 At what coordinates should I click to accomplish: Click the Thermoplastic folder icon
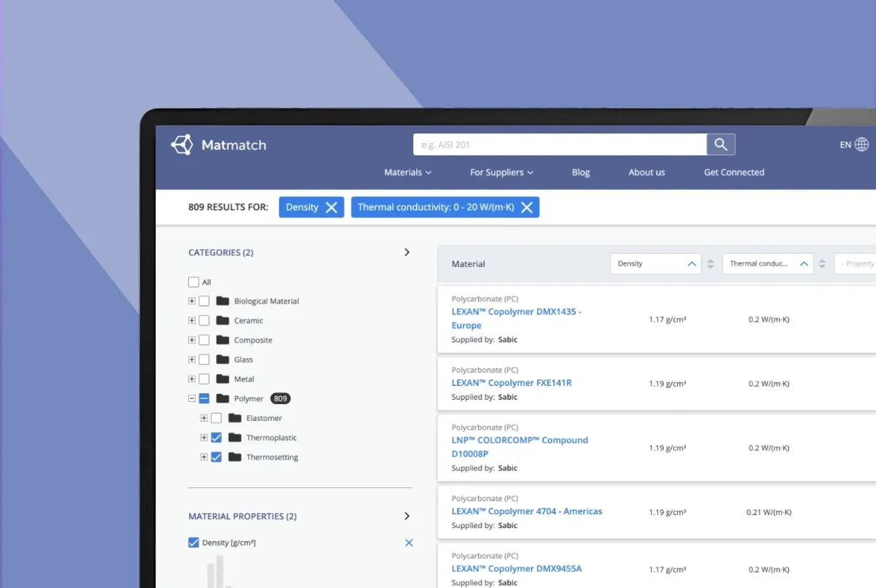tap(234, 438)
